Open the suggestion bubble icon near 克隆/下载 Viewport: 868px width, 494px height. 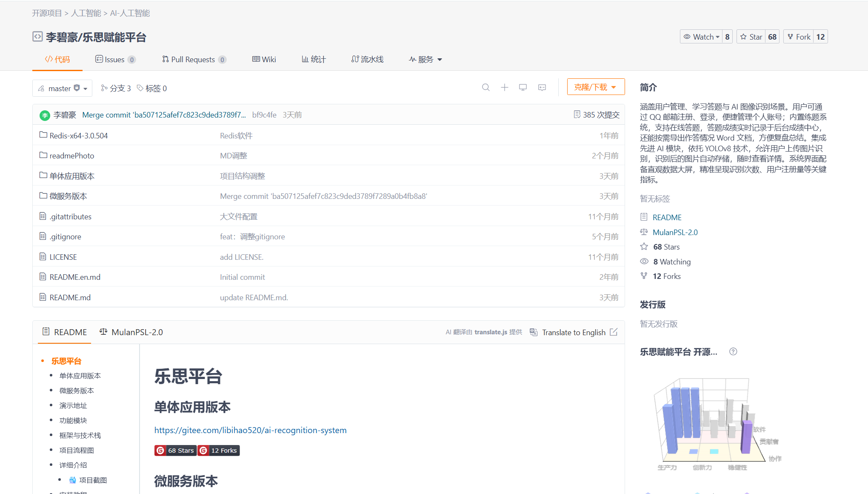[x=542, y=87]
